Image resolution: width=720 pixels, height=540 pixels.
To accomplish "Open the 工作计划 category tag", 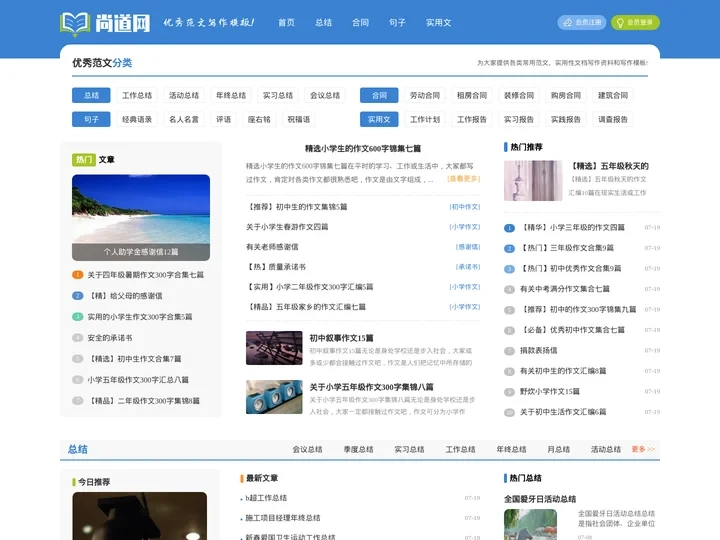I will tap(425, 119).
